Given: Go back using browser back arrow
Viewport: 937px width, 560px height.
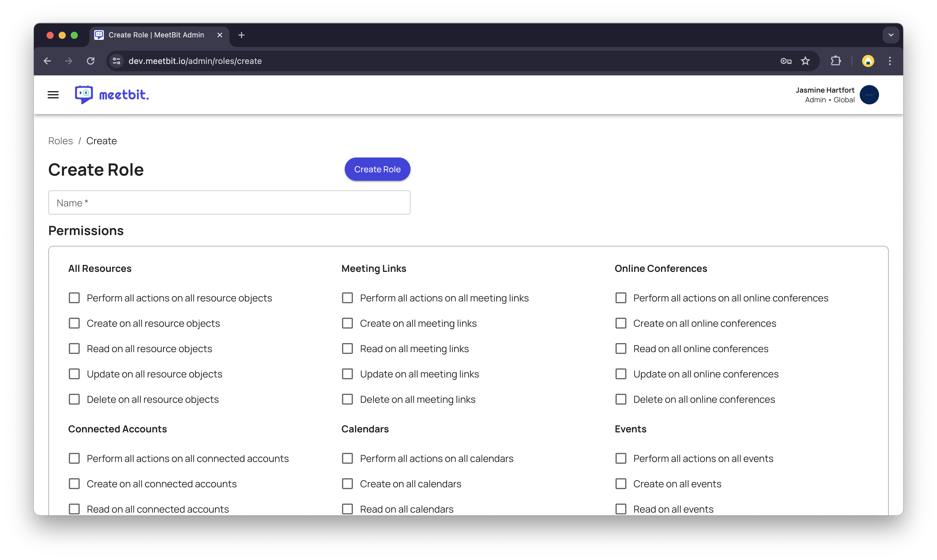Looking at the screenshot, I should [47, 61].
